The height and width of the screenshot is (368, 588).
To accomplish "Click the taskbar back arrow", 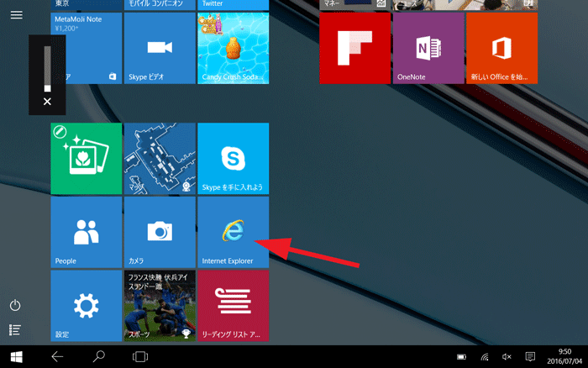I will click(57, 357).
